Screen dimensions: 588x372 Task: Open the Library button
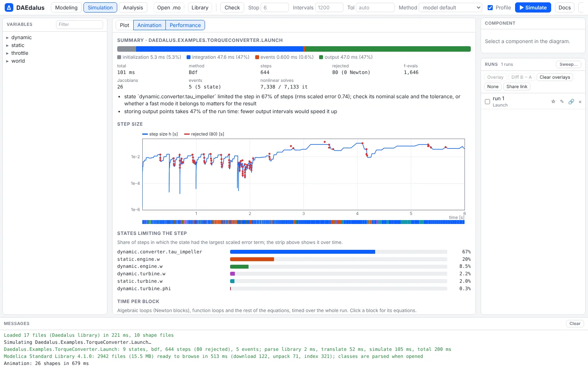pos(200,7)
